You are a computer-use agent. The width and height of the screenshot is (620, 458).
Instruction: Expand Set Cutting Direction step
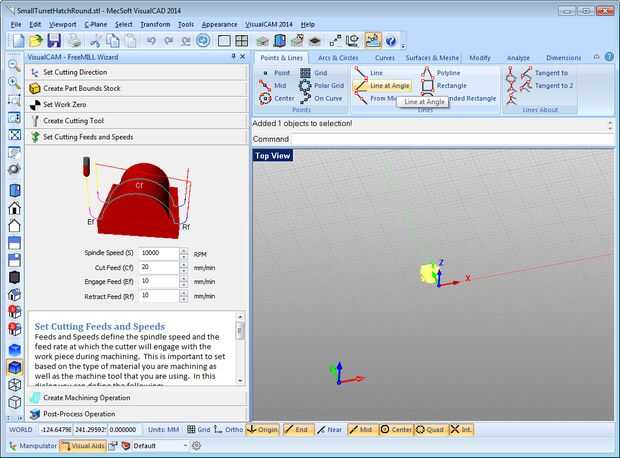point(136,72)
